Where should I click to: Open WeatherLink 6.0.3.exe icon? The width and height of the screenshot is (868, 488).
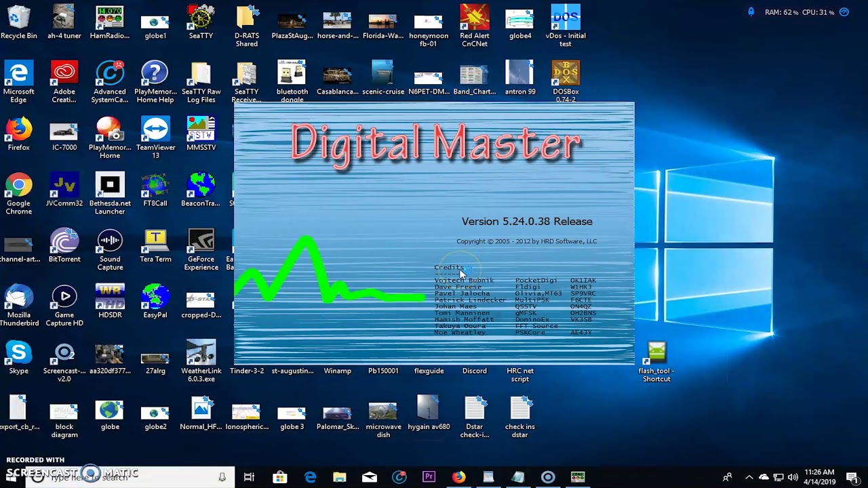pos(201,361)
